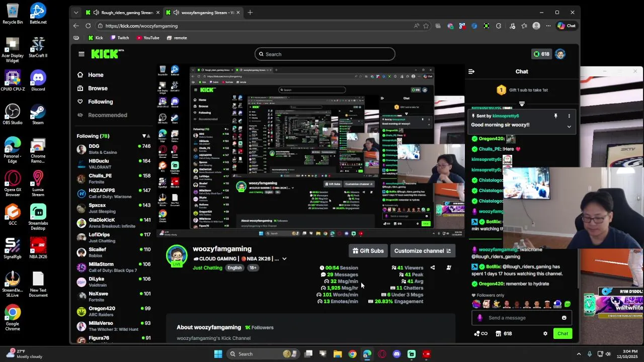Open the 618 KICKs balance
The image size is (644, 362).
tap(541, 54)
